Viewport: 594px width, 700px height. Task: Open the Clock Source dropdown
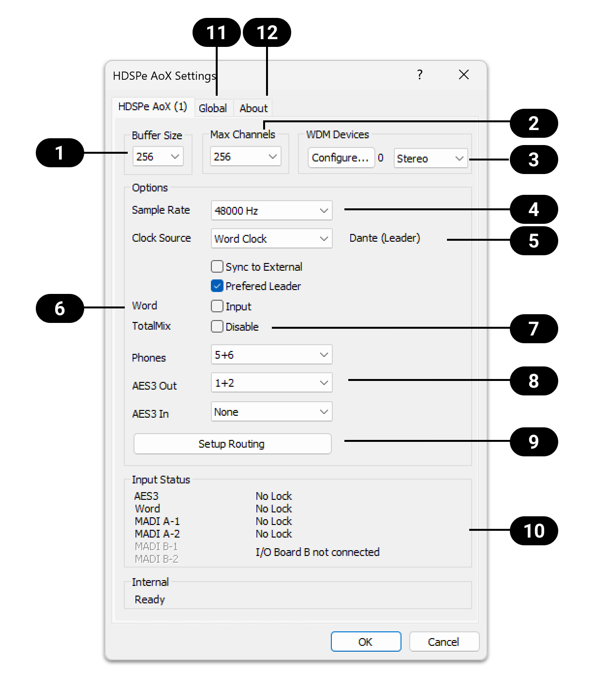click(x=271, y=239)
